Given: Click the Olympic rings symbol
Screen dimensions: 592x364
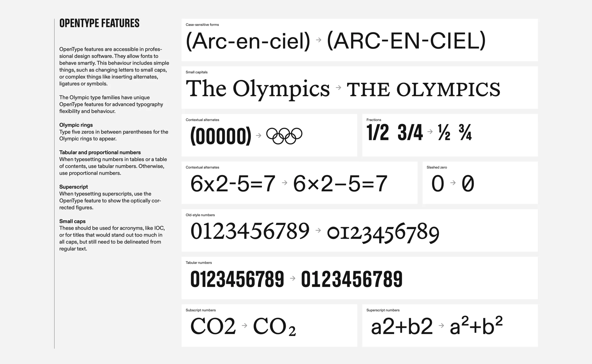Looking at the screenshot, I should coord(284,135).
